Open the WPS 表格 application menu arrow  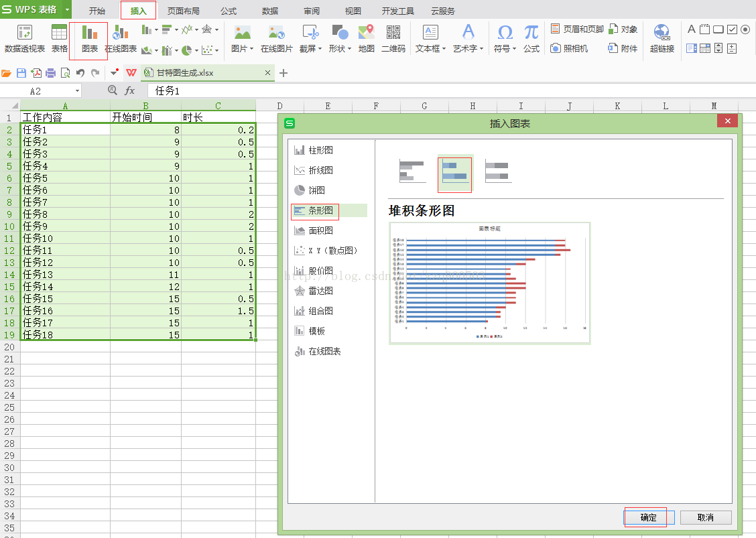pos(67,9)
